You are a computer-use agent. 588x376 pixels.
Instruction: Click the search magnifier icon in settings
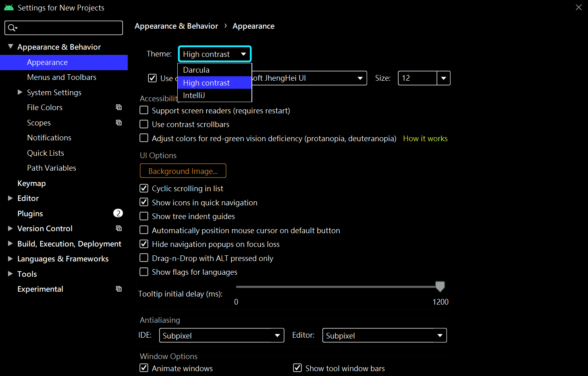pyautogui.click(x=12, y=28)
